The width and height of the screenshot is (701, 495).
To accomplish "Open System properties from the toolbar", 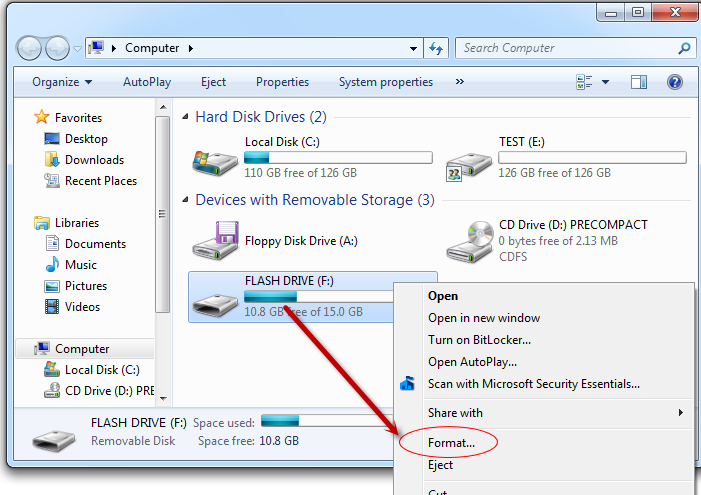I will (x=386, y=82).
